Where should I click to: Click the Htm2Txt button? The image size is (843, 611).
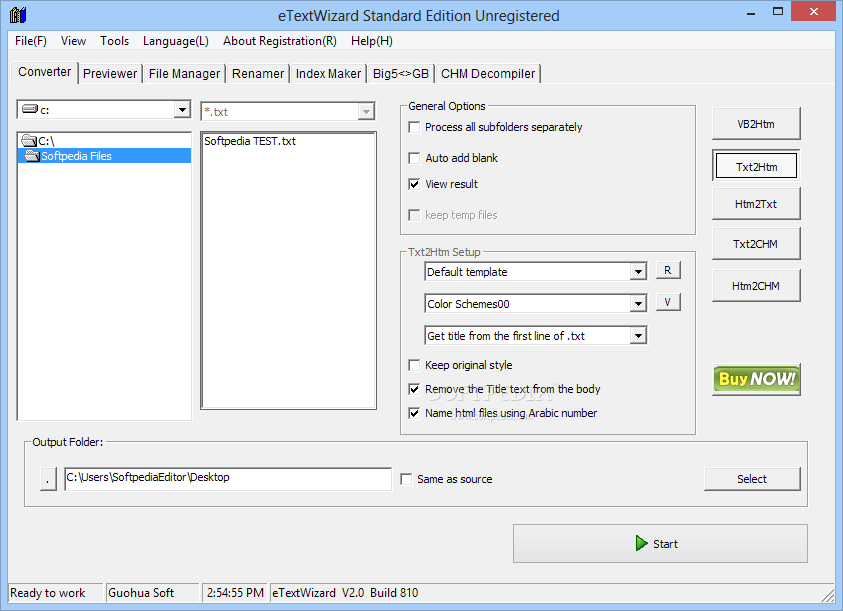756,204
